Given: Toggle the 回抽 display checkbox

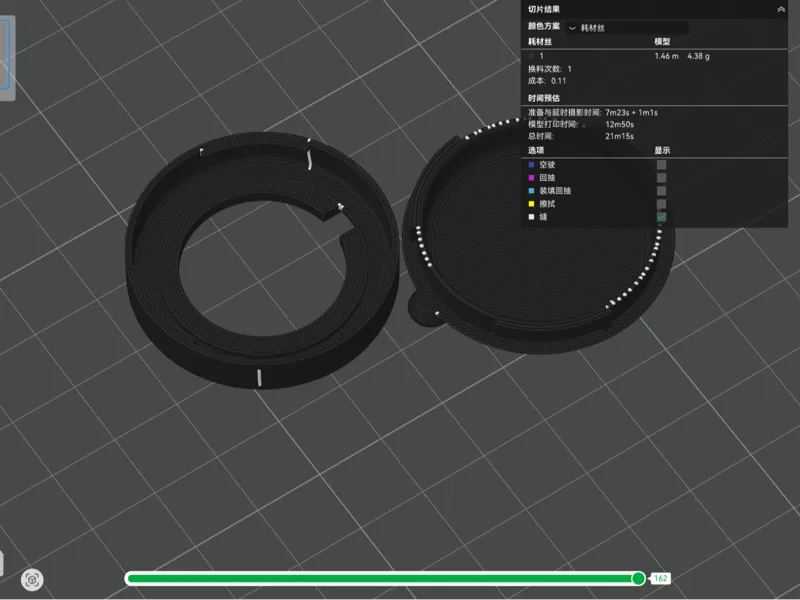Looking at the screenshot, I should 661,178.
